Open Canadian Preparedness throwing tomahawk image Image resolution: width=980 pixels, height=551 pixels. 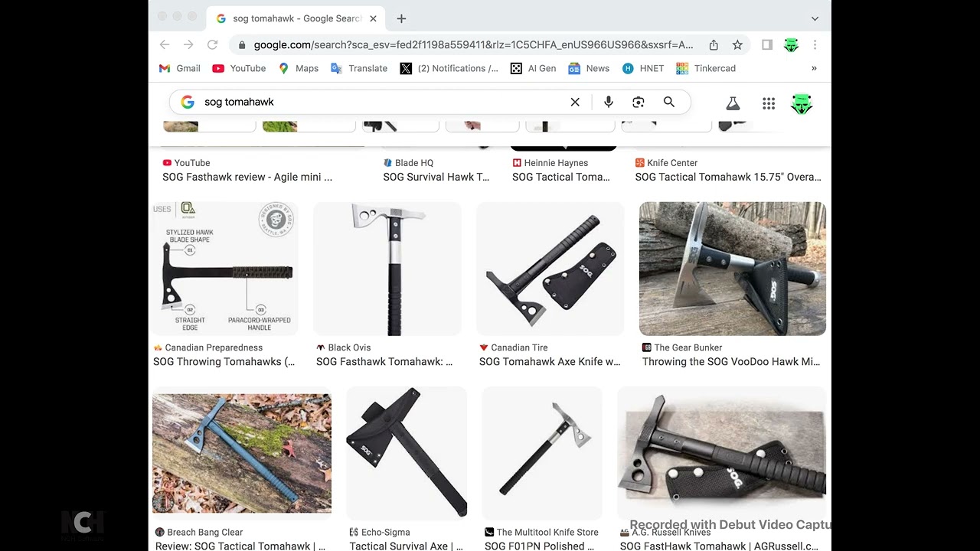click(x=225, y=269)
